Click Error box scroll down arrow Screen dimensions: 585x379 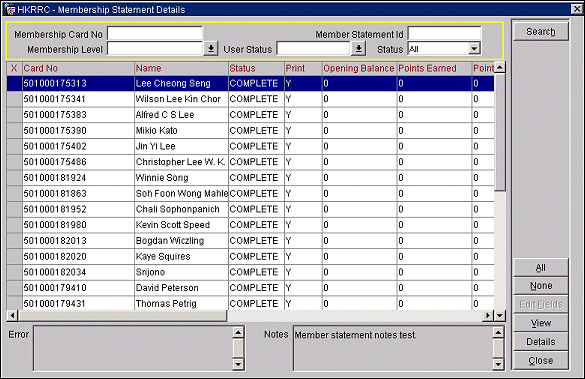(x=238, y=364)
